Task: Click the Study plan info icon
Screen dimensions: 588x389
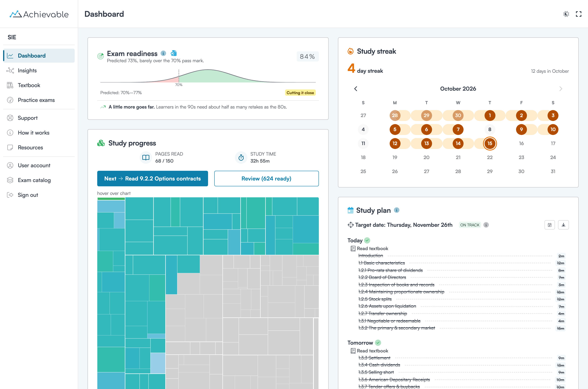Action: (396, 210)
